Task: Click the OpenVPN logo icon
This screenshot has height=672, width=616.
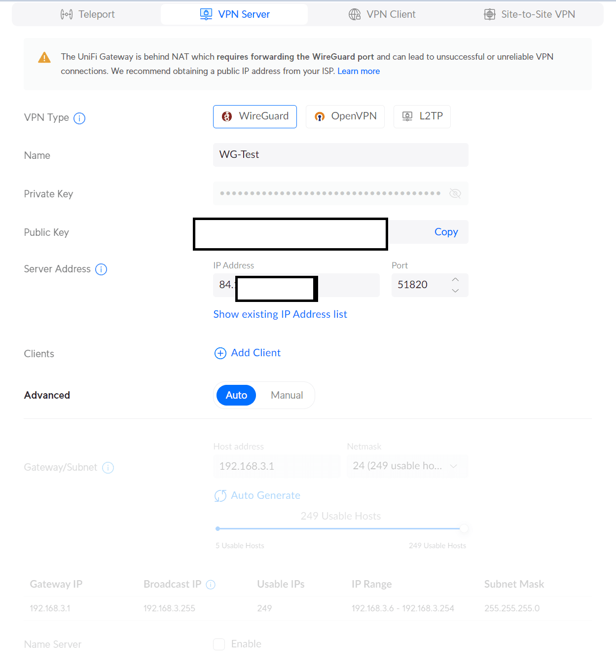Action: pyautogui.click(x=320, y=116)
